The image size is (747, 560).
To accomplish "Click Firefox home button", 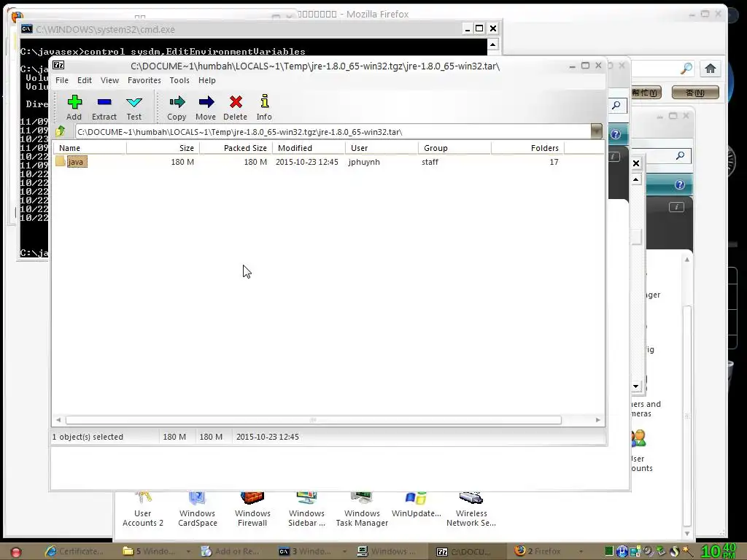I will [x=710, y=69].
